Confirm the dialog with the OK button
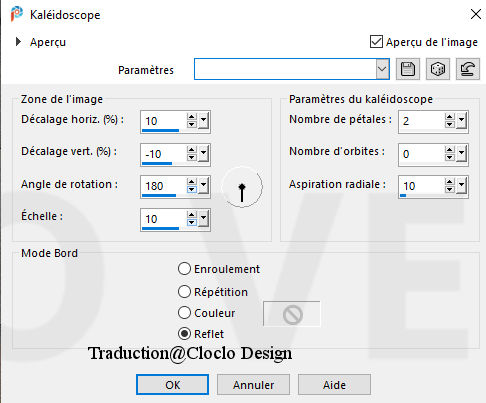 click(x=172, y=385)
